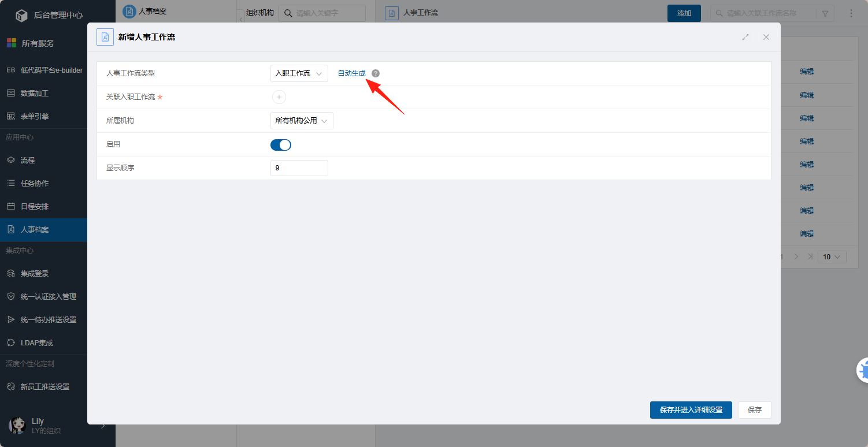Click the 保存 button
This screenshot has height=447, width=868.
click(x=755, y=410)
